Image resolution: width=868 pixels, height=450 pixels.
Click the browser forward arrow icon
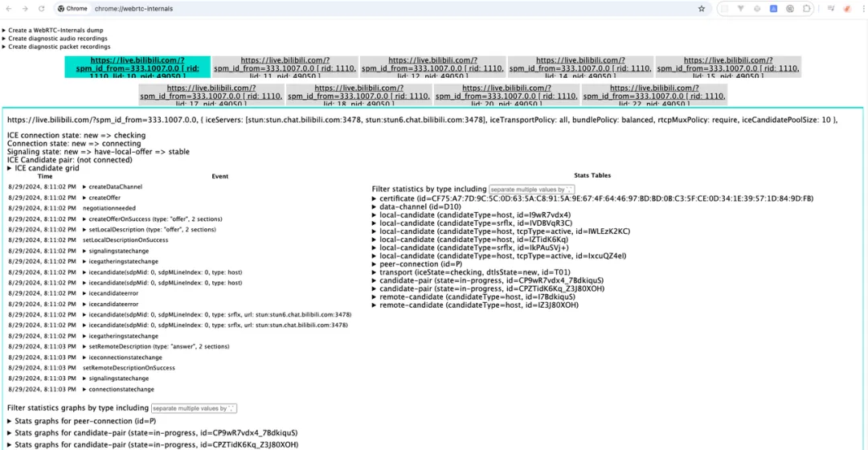tap(25, 9)
